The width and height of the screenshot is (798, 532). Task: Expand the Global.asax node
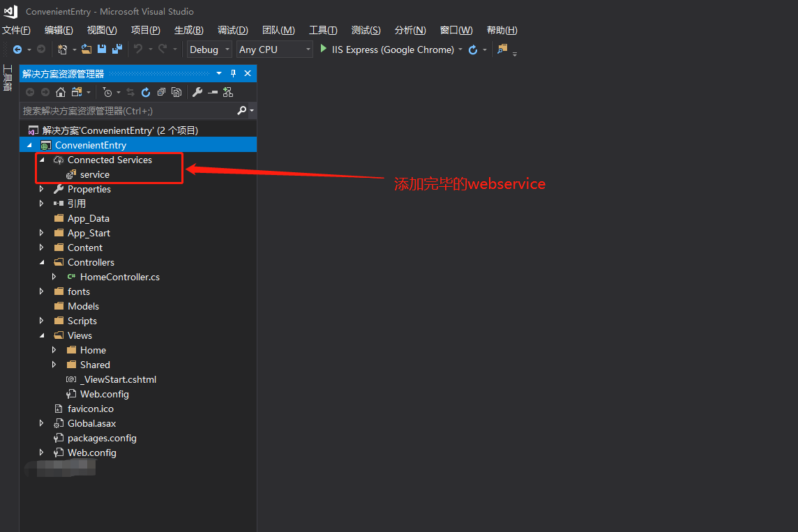tap(42, 423)
